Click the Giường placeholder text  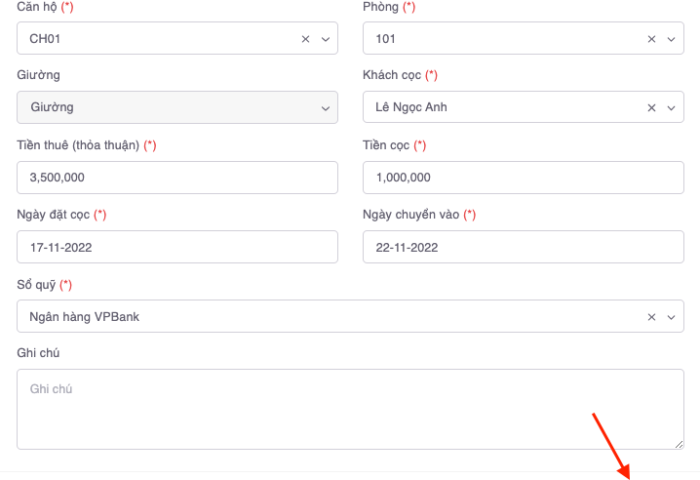coord(51,108)
